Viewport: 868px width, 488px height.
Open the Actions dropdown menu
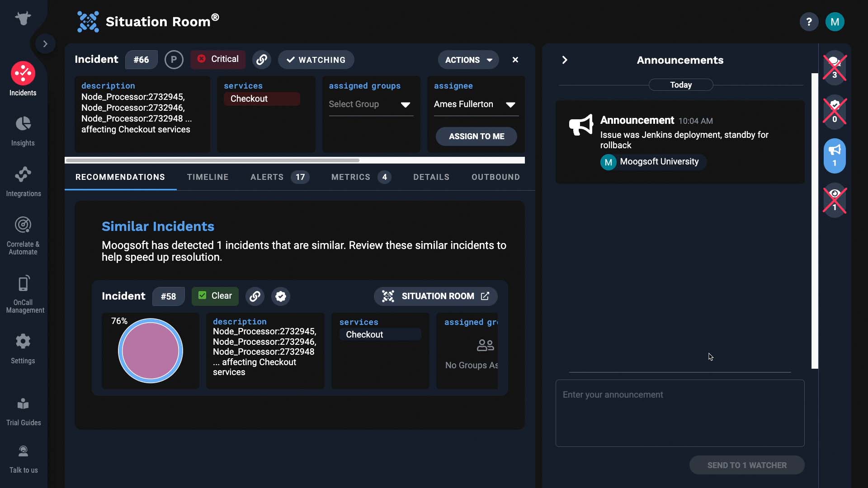(x=468, y=60)
